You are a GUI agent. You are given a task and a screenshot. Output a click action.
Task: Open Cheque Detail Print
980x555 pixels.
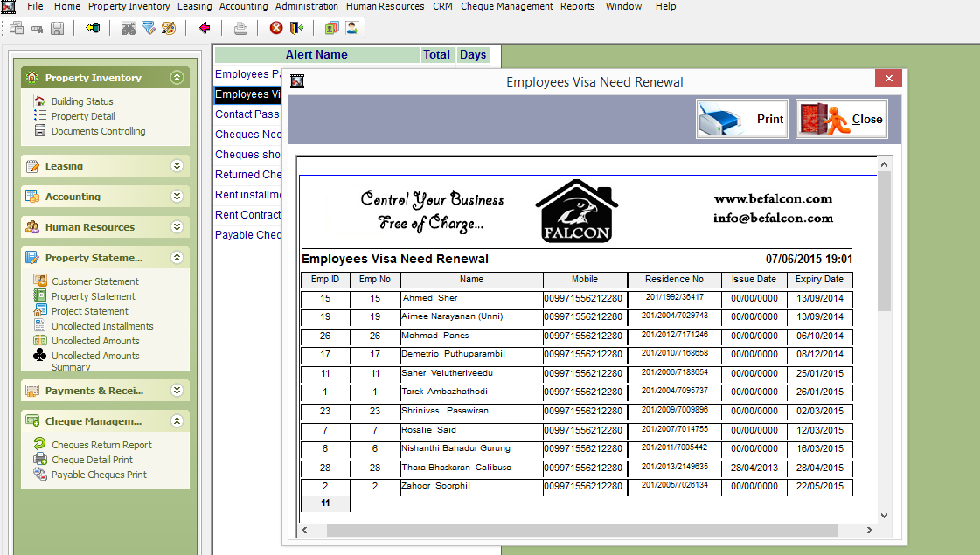point(92,460)
